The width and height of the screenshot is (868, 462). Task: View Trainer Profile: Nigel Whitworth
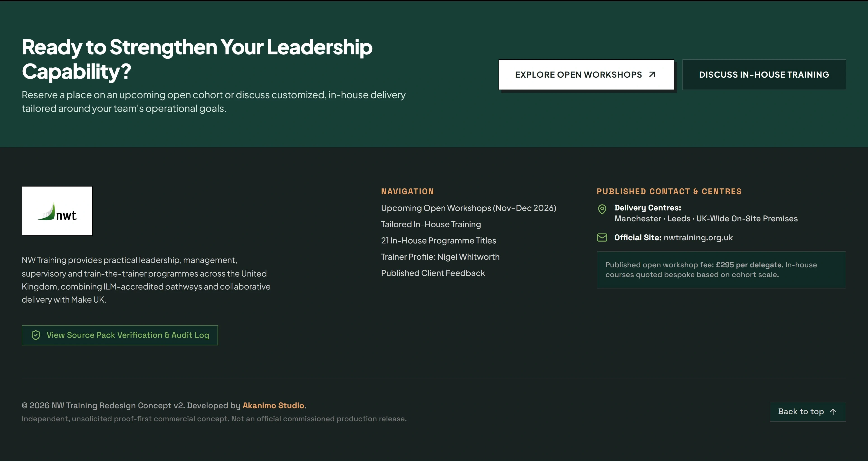(x=440, y=257)
